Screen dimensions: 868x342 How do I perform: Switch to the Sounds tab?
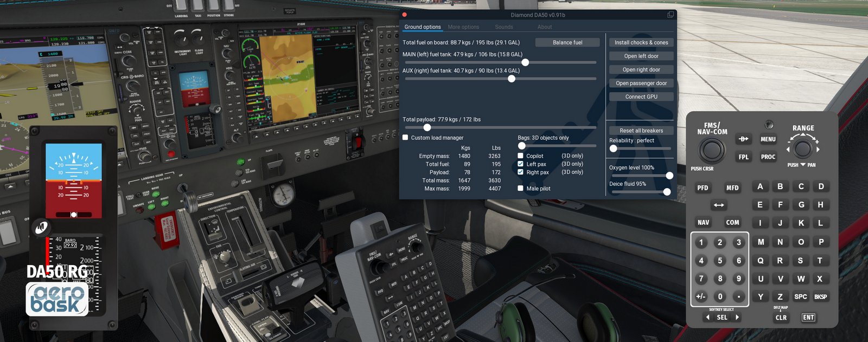pyautogui.click(x=504, y=27)
